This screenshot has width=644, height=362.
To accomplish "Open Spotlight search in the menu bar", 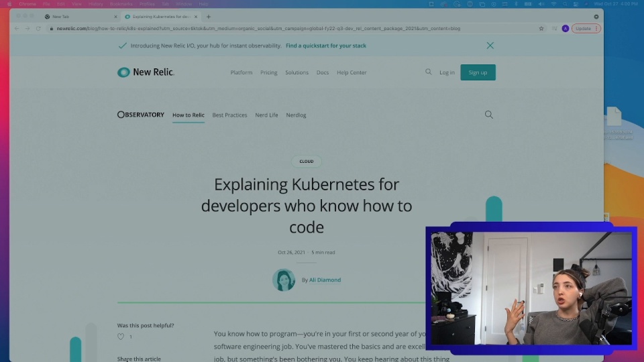I will tap(565, 4).
